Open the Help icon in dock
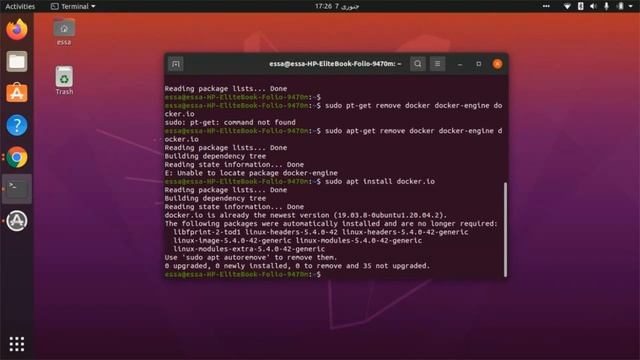Image resolution: width=640 pixels, height=360 pixels. (x=17, y=125)
